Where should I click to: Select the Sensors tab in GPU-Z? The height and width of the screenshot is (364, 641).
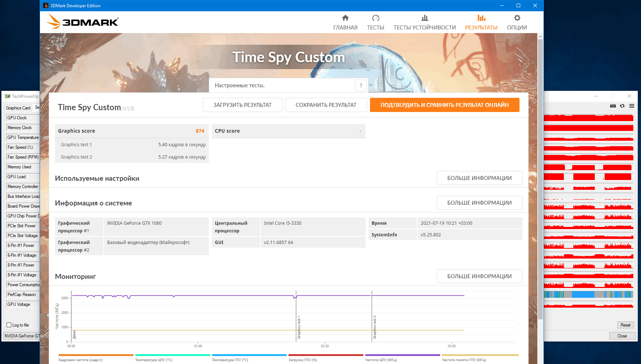37,108
